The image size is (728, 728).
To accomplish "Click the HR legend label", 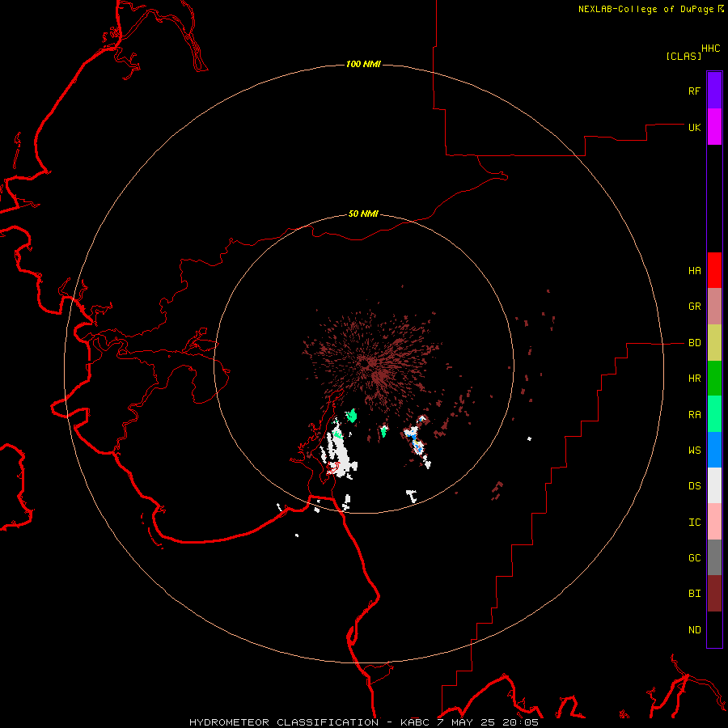I will 694,379.
